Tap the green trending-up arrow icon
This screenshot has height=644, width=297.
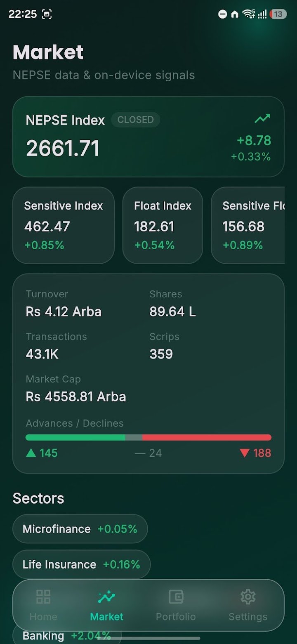[x=262, y=119]
